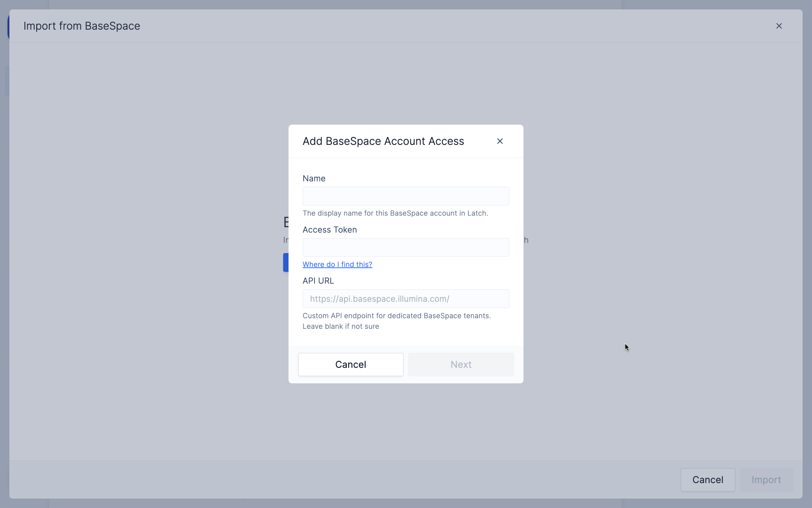Click the 'The display name for this BaseSpace account' hint

tap(395, 213)
